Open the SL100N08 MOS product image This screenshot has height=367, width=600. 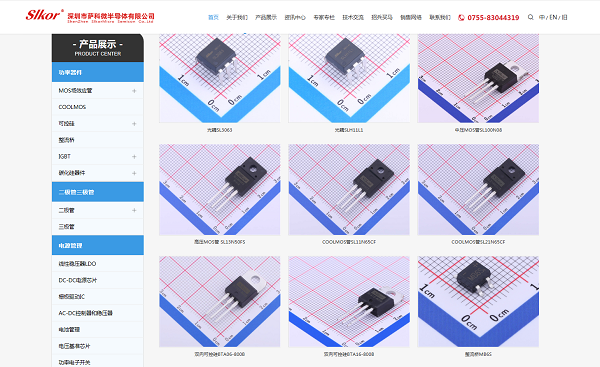pyautogui.click(x=478, y=78)
